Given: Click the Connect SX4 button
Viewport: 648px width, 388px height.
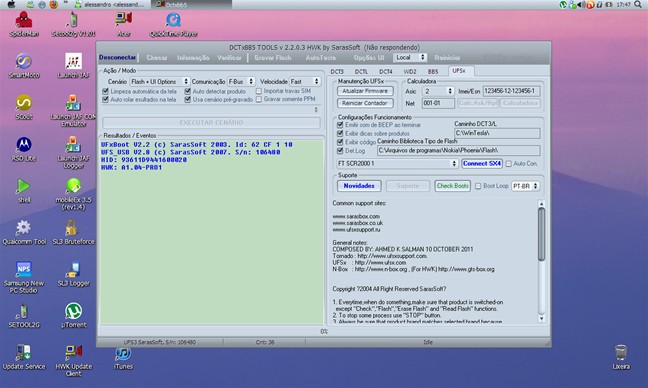Looking at the screenshot, I should 482,164.
